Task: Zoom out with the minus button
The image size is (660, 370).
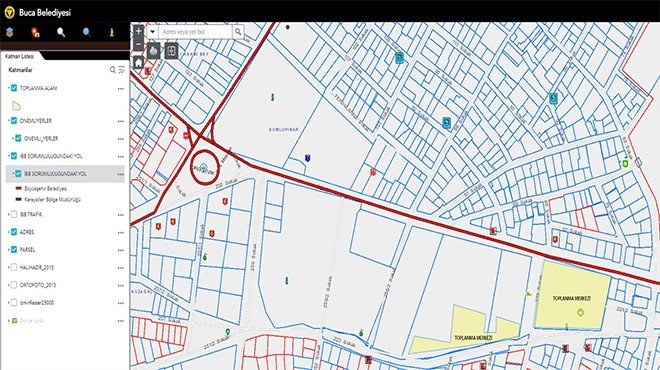Action: pyautogui.click(x=138, y=44)
